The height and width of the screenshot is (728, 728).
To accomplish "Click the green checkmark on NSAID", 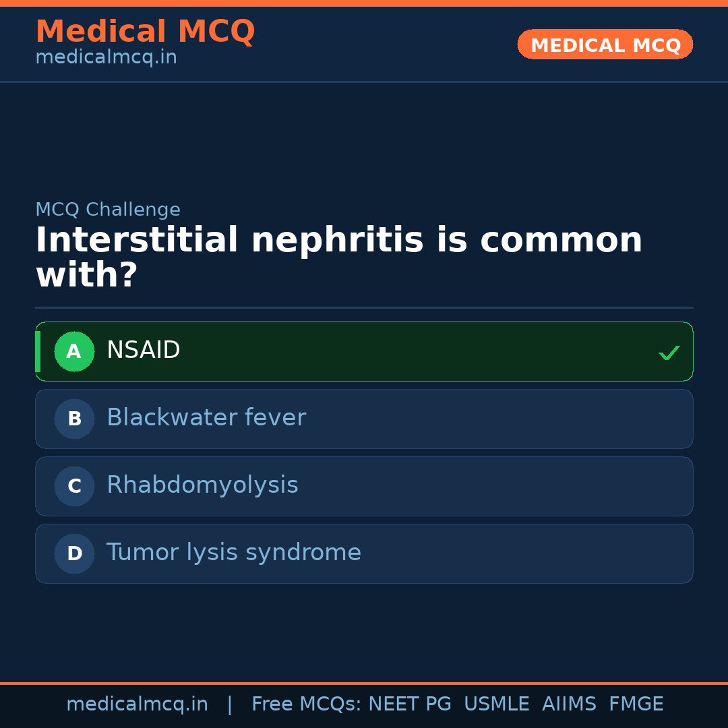I will pos(669,353).
